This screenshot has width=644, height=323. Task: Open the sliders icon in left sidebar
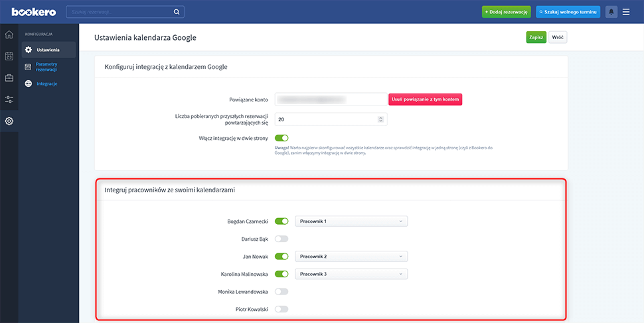click(x=9, y=99)
